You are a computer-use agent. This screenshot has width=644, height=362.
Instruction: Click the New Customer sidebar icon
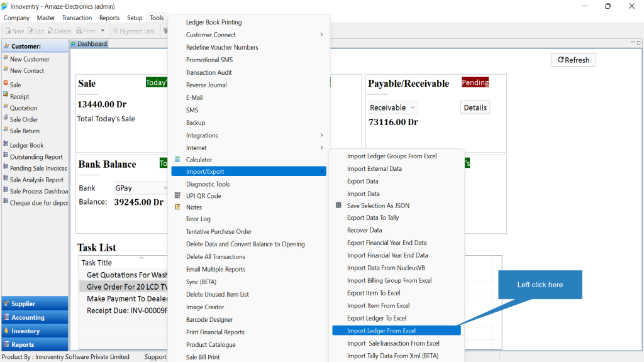point(6,58)
